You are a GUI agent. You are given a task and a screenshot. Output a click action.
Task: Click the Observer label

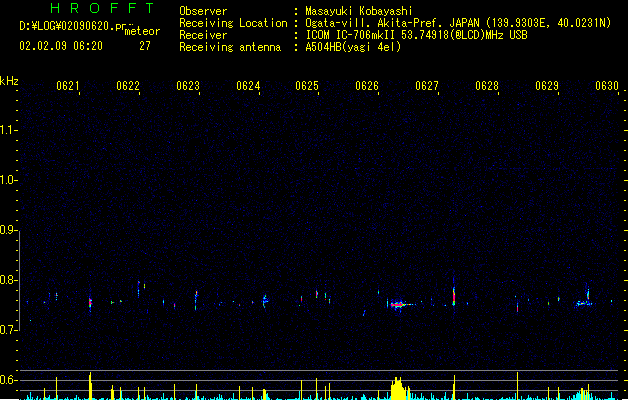(203, 11)
